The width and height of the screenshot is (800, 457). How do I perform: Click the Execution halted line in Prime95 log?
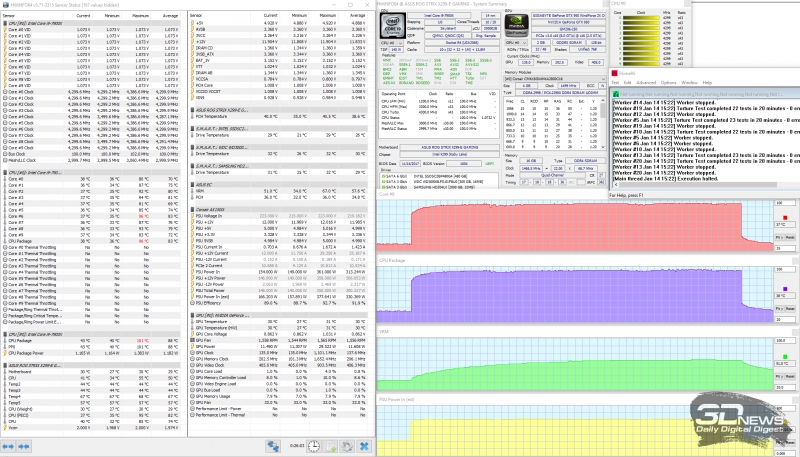665,179
